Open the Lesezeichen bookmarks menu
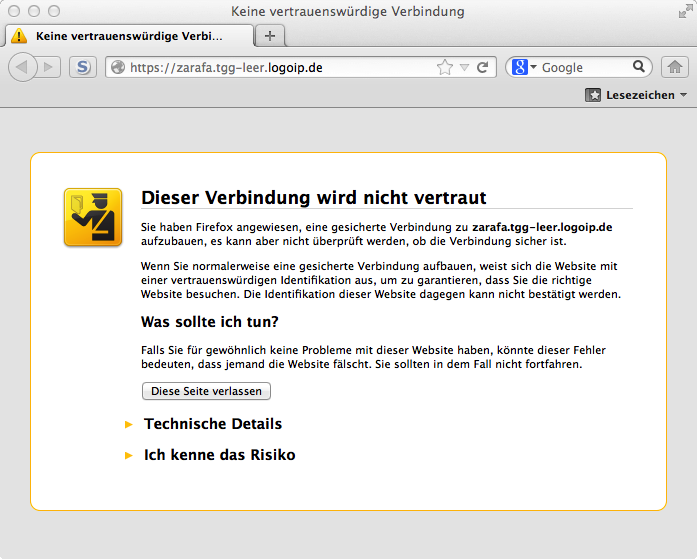Image resolution: width=697 pixels, height=559 pixels. [636, 95]
